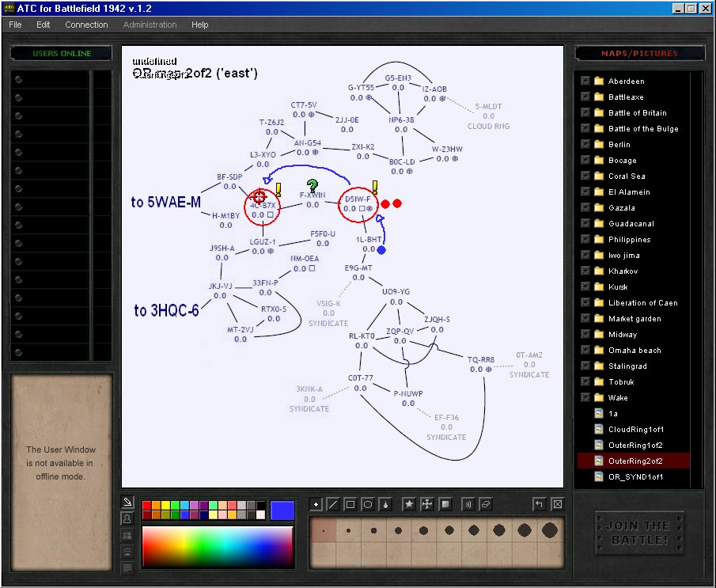This screenshot has width=716, height=588.
Task: Click the text lines sidebar icon
Action: pos(127,568)
